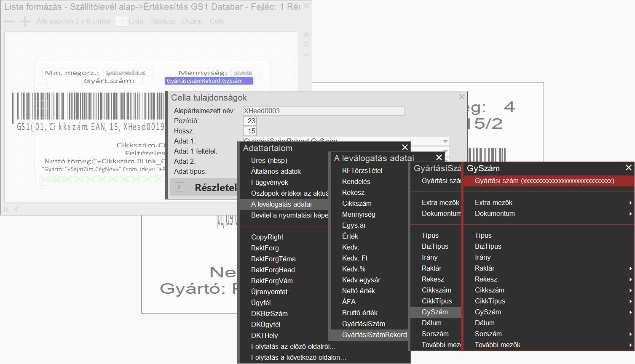
Task: Expand További mezők submenu arrow in GySzám menu
Action: (x=630, y=345)
